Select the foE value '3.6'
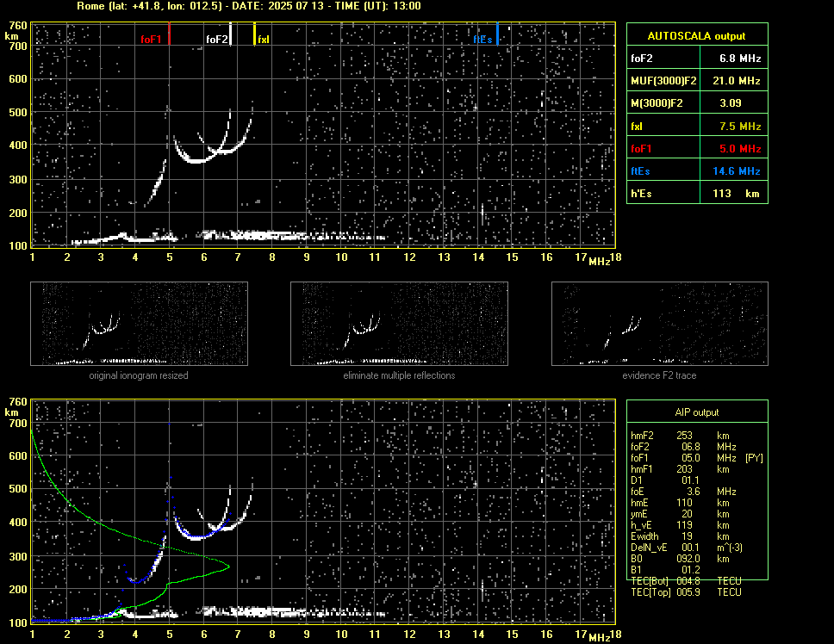The height and width of the screenshot is (644, 834). point(694,492)
